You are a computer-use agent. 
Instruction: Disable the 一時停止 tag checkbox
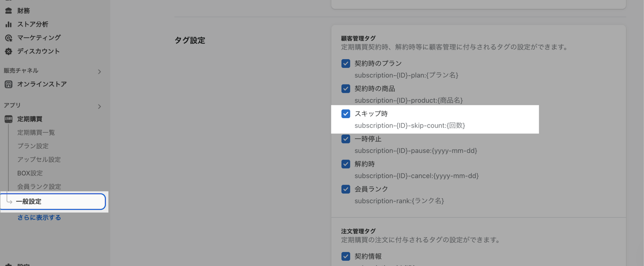coord(346,139)
